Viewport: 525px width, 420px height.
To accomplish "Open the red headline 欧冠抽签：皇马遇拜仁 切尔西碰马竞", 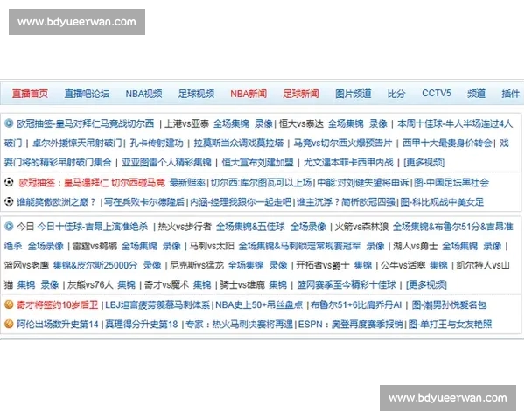I will pos(92,183).
